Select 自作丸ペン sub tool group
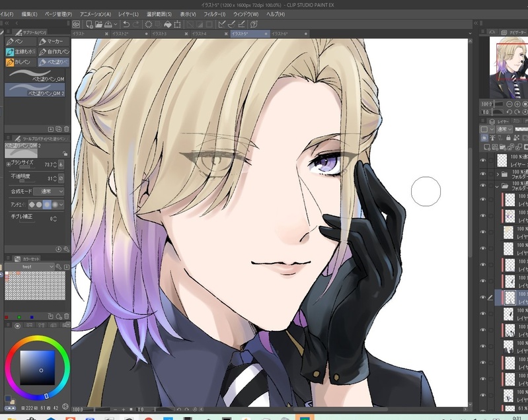Screen dimensions: 528x420 54,52
